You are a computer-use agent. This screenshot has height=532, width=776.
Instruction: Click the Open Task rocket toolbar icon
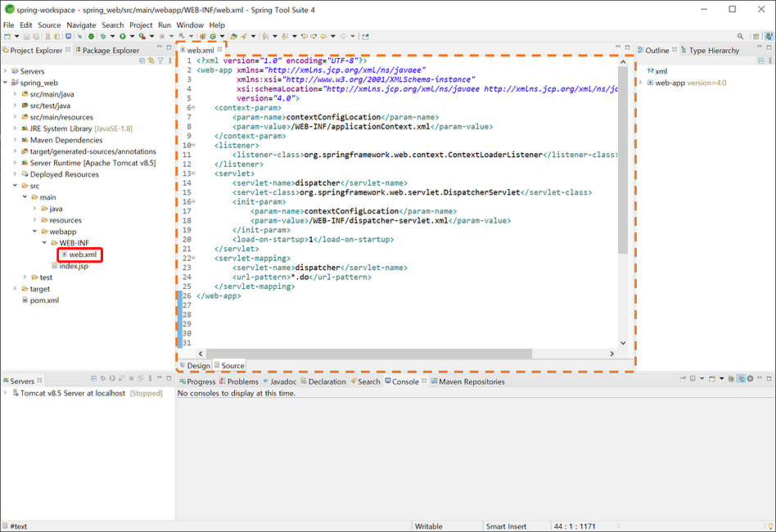pyautogui.click(x=243, y=36)
